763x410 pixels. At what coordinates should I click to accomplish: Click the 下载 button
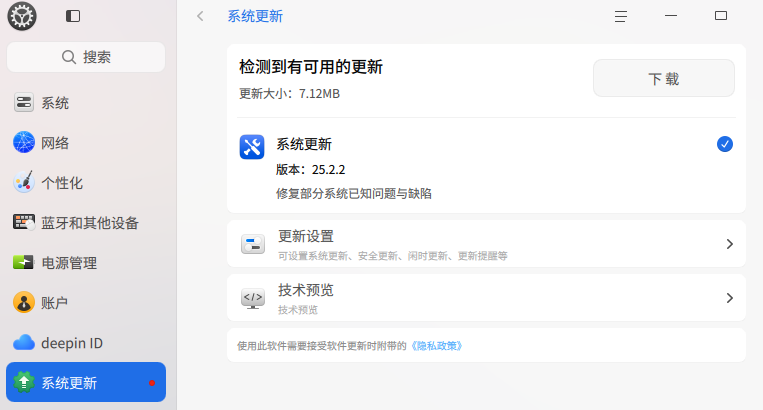[664, 78]
